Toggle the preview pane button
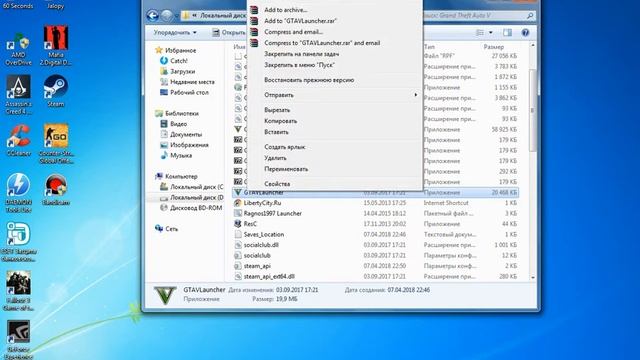This screenshot has width=640, height=360. point(507,32)
